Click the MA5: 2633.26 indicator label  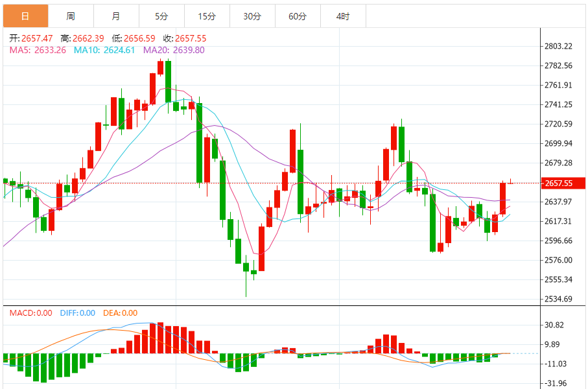coord(38,51)
